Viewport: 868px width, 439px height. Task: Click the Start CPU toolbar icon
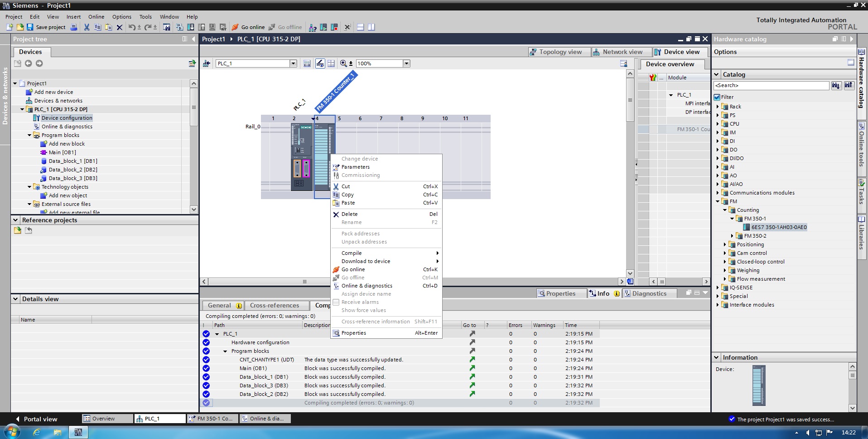[x=323, y=27]
